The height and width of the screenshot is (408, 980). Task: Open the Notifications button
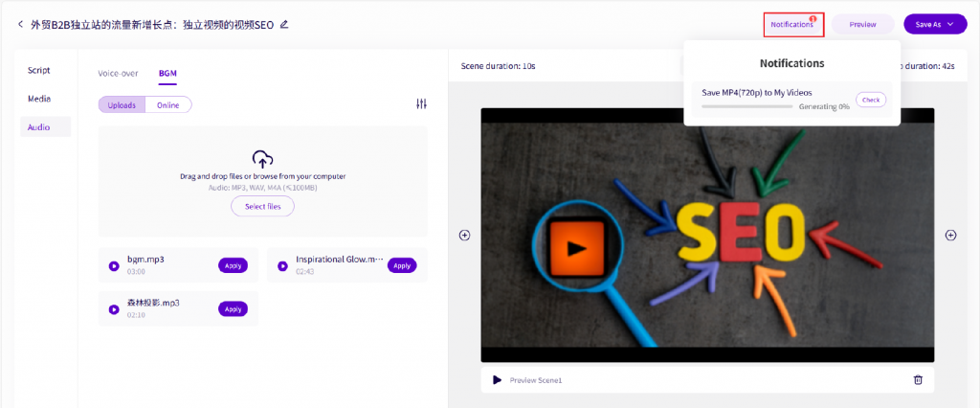(793, 24)
